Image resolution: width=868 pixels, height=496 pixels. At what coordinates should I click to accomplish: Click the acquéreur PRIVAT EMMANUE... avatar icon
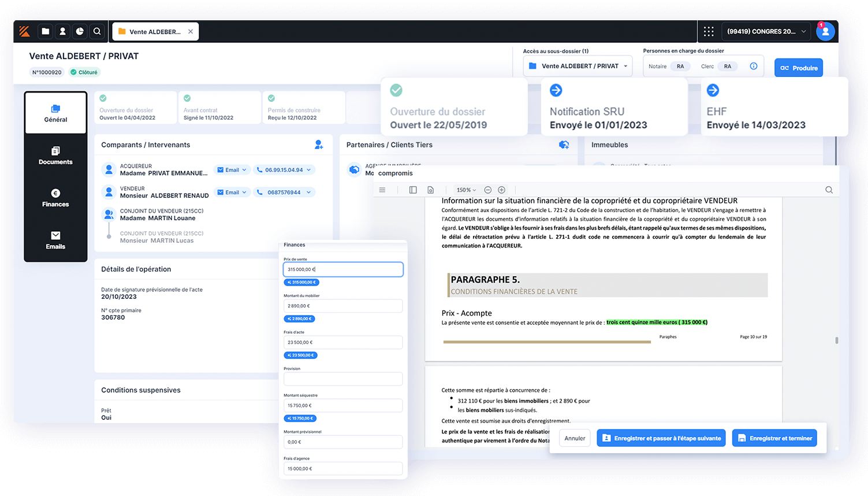[x=109, y=169]
